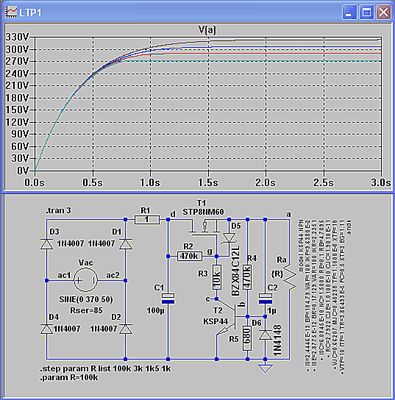Click the D6 1N4148 diode symbol
395x400 pixels.
click(x=265, y=335)
